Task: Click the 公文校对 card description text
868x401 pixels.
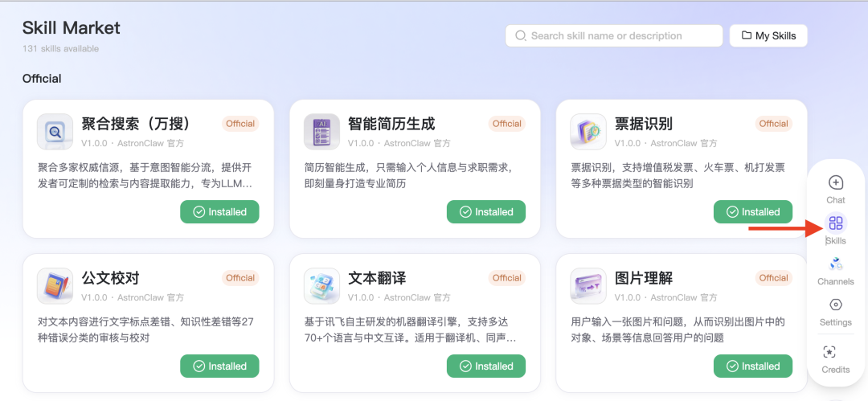Action: (x=145, y=330)
